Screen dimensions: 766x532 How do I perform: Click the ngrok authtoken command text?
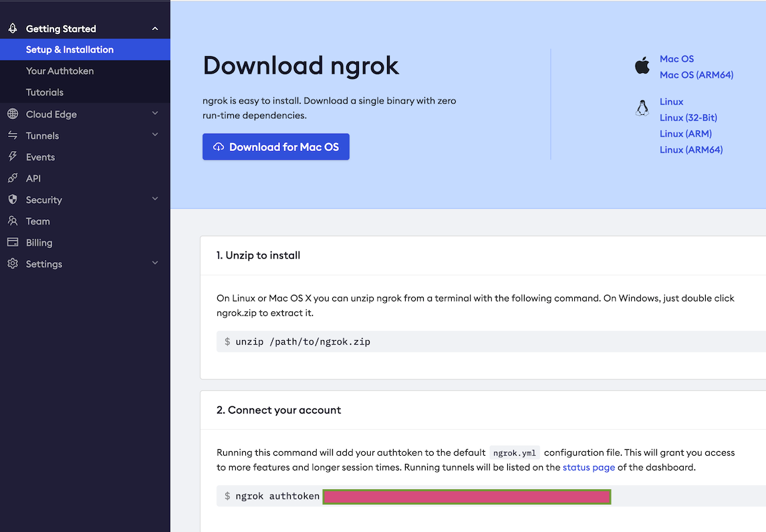click(x=277, y=497)
